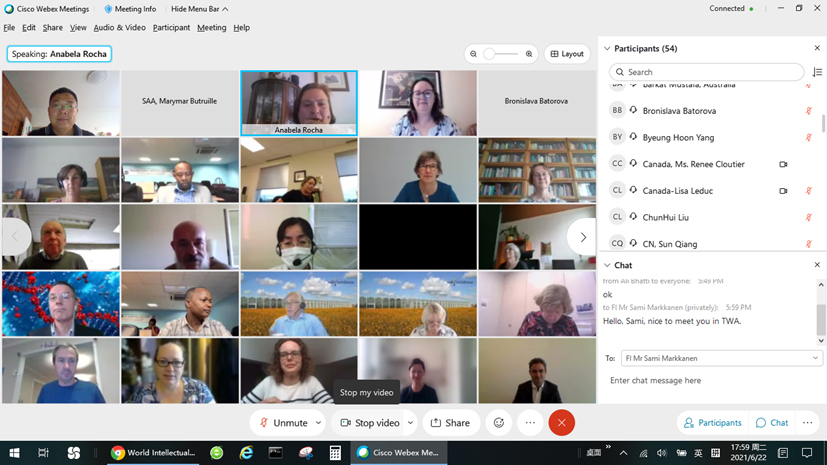Image resolution: width=827 pixels, height=465 pixels.
Task: Expand audio options arrow beside Unmute
Action: (x=319, y=423)
